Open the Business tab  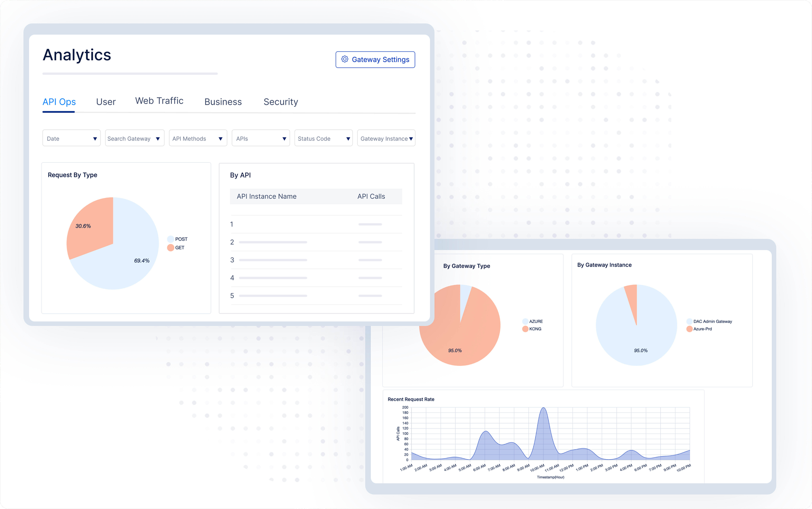(223, 102)
